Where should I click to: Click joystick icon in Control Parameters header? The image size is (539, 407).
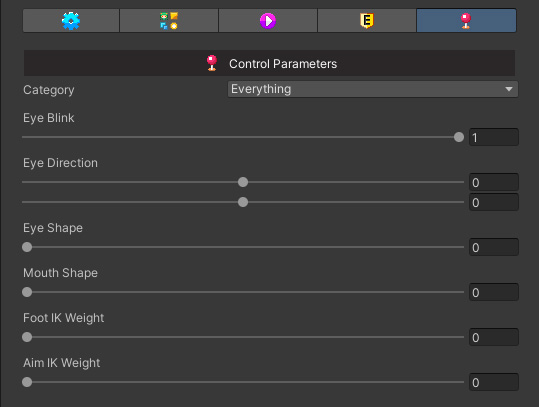coord(212,63)
